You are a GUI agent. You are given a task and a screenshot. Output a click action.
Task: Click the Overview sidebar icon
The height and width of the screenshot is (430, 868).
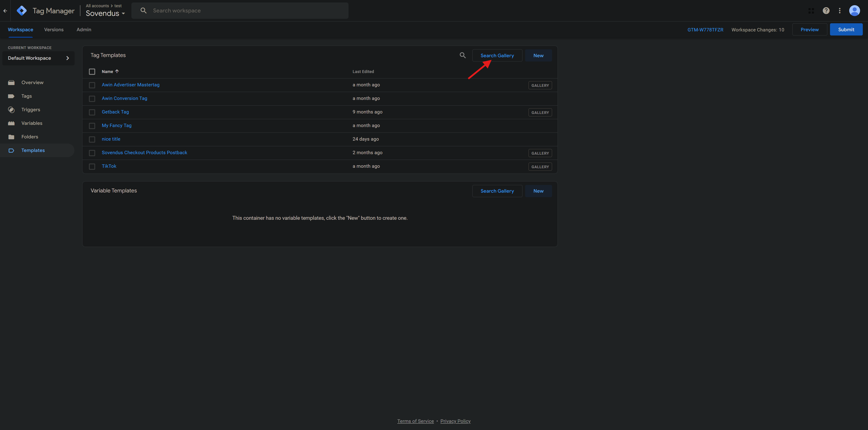point(12,83)
